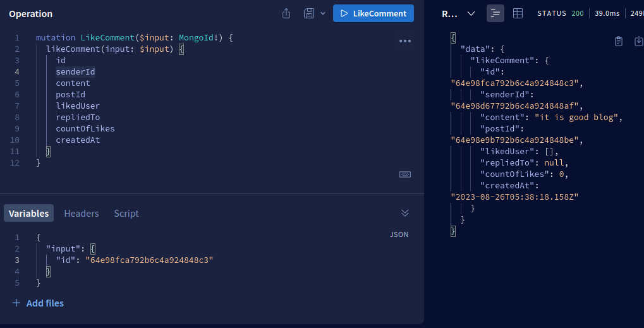Screen dimensions: 644x328
Task: Switch to the Script tab
Action: pos(126,214)
